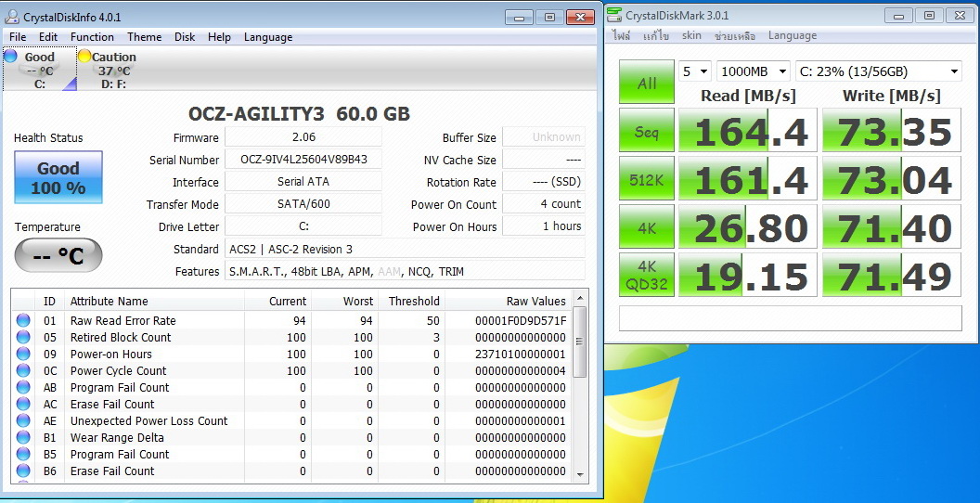Viewport: 980px width, 503px height.
Task: Open the ไฟล์ menu in CrystalDiskMark
Action: (x=621, y=35)
